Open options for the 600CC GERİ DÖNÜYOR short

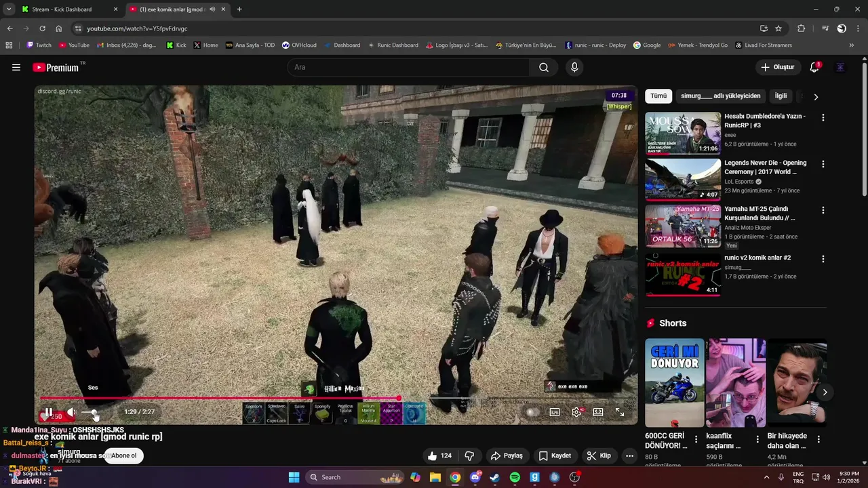click(696, 439)
